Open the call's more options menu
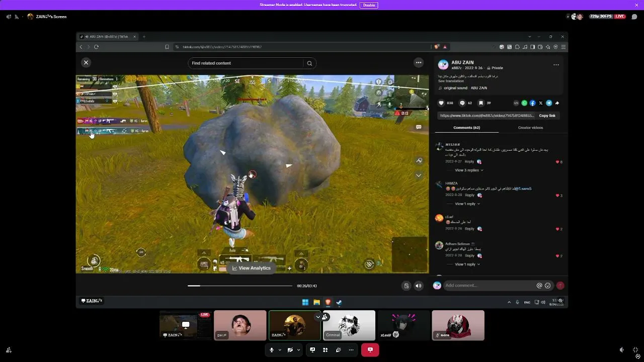 [351, 350]
